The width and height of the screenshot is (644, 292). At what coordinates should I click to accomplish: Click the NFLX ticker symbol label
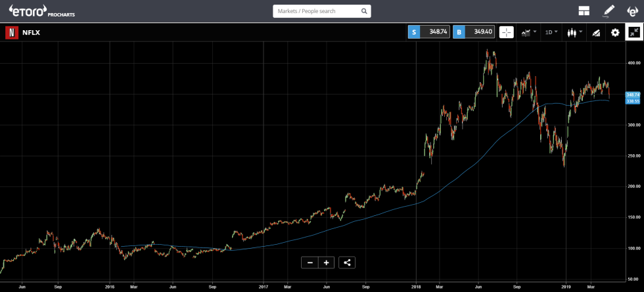[x=32, y=32]
